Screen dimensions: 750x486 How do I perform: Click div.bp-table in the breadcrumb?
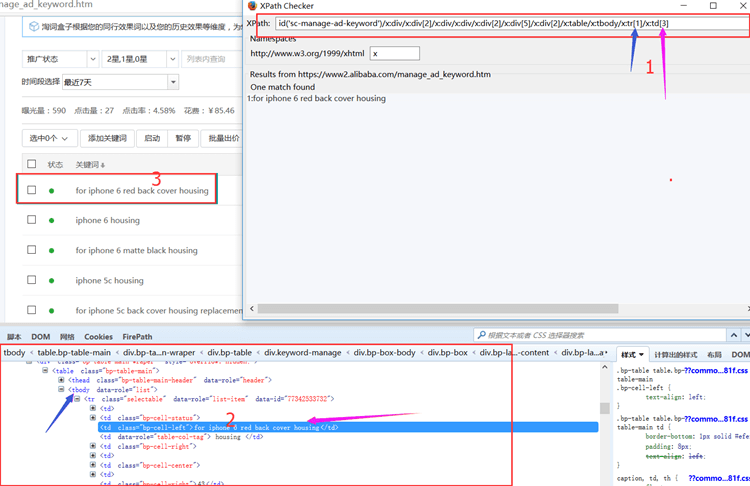[230, 353]
